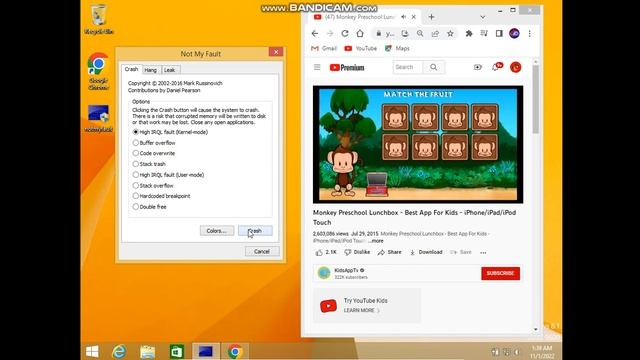This screenshot has width=640, height=360.
Task: Select Double free option
Action: [149, 207]
